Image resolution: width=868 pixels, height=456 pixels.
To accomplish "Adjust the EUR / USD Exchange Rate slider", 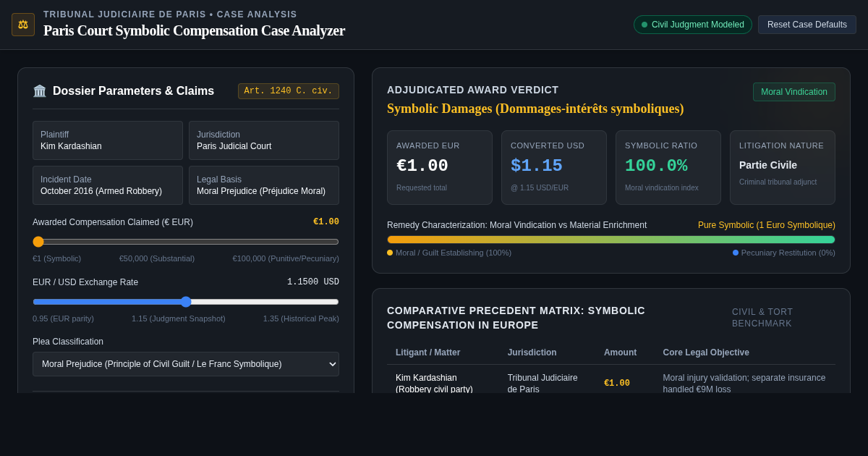I will (186, 302).
